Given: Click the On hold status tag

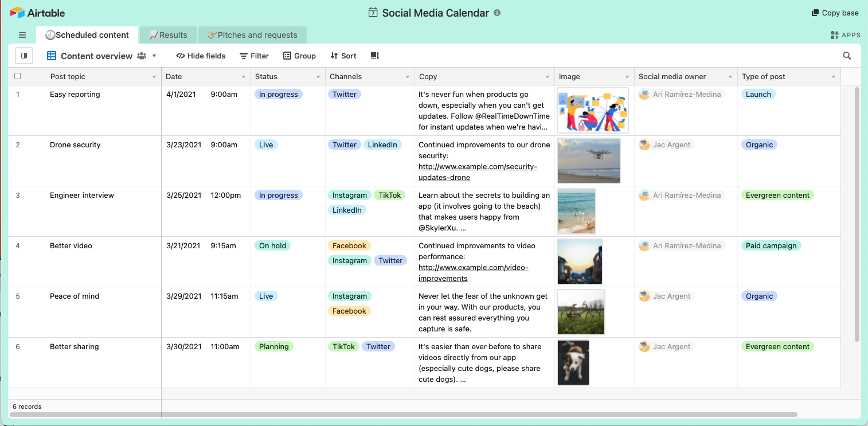Looking at the screenshot, I should click(272, 245).
